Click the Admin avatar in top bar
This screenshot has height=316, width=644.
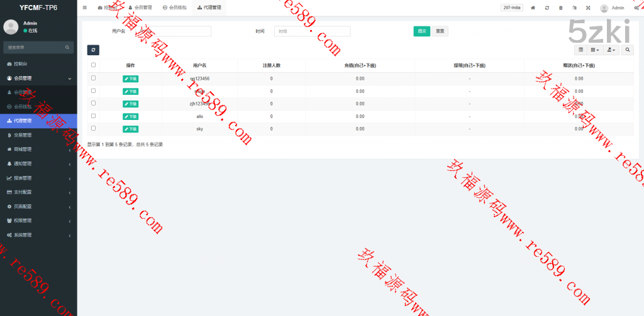pyautogui.click(x=604, y=8)
